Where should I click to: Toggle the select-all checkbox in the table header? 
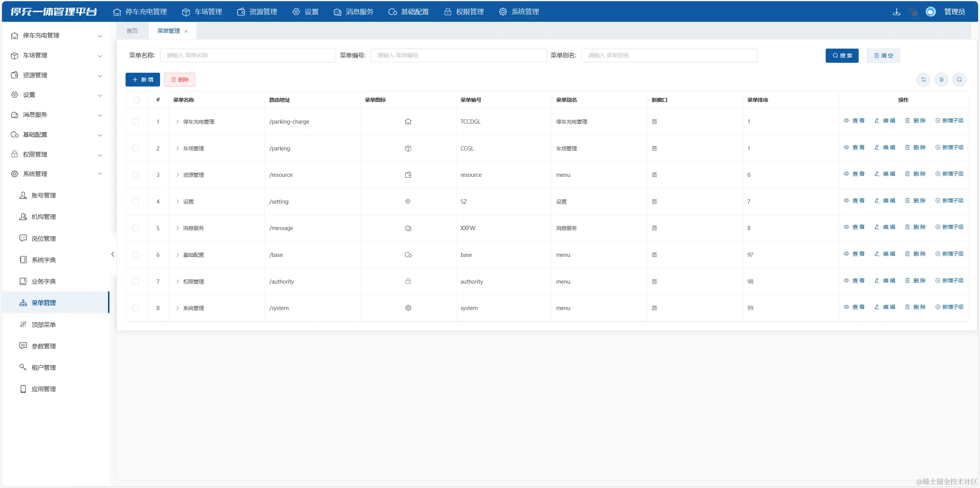pyautogui.click(x=136, y=100)
